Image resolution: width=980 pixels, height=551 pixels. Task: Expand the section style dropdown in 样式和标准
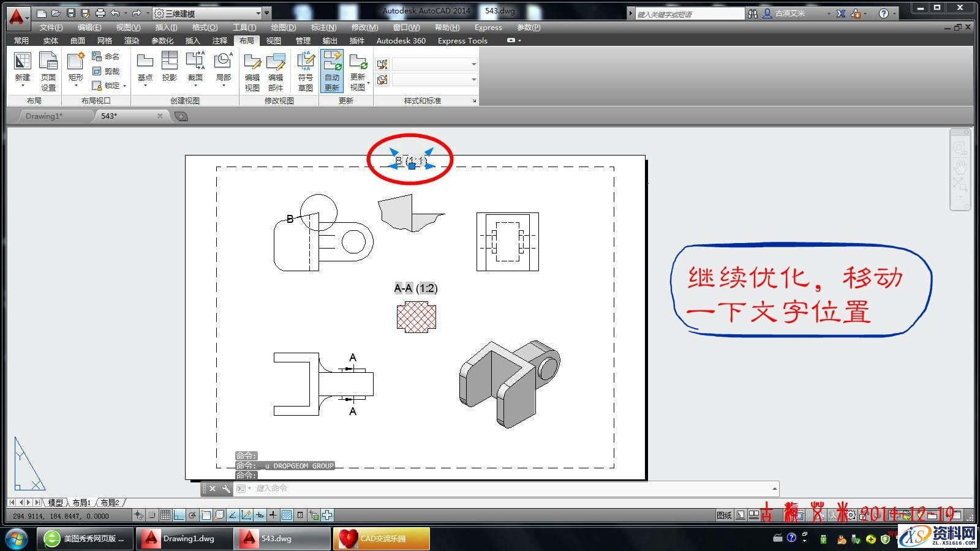coord(473,64)
